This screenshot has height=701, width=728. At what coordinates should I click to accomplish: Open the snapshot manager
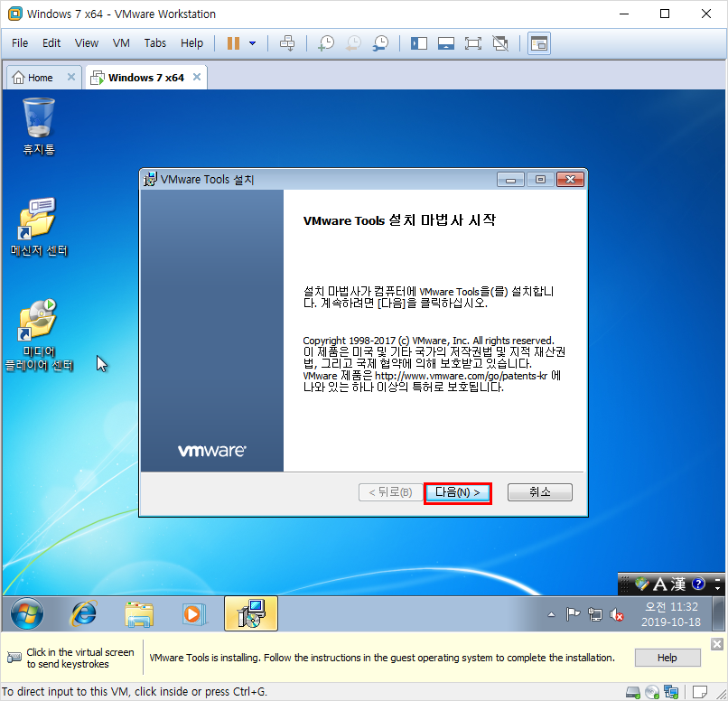pos(381,43)
